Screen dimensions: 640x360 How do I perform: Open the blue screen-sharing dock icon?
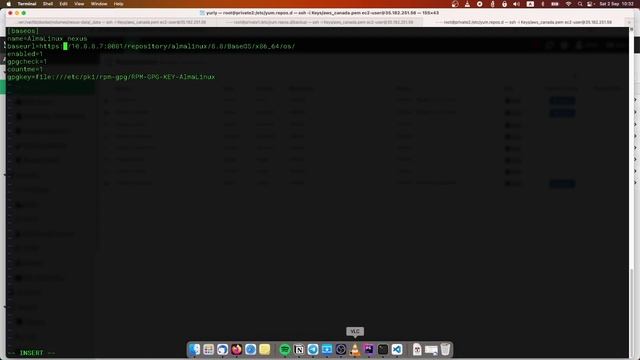(x=327, y=349)
